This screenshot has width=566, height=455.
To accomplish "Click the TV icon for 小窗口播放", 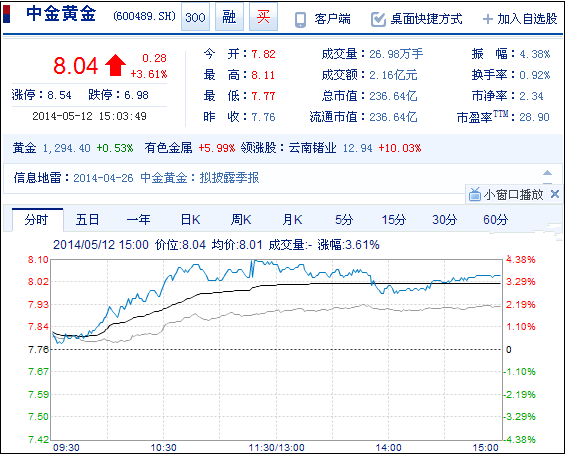I will [475, 195].
